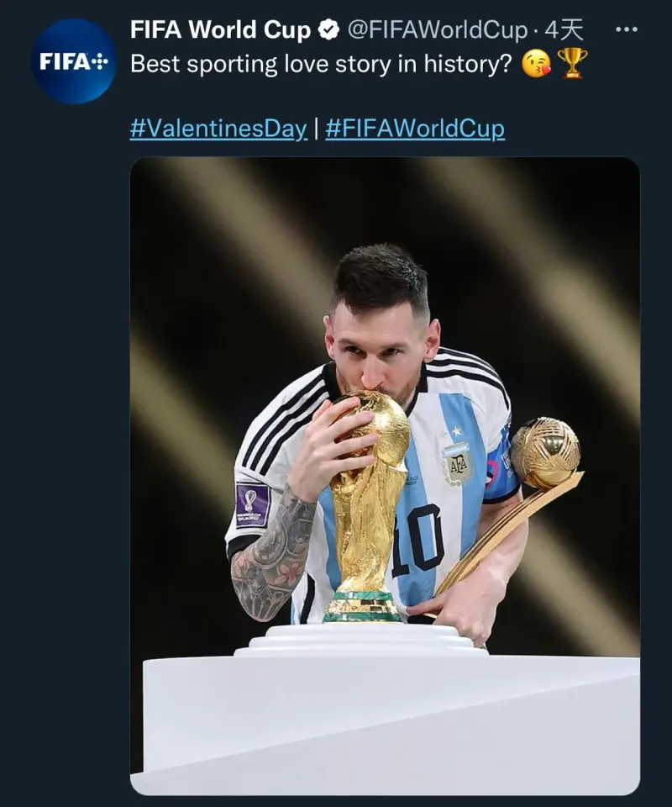Open the FIFA World Cup account name
This screenshot has height=807, width=672.
coord(220,31)
